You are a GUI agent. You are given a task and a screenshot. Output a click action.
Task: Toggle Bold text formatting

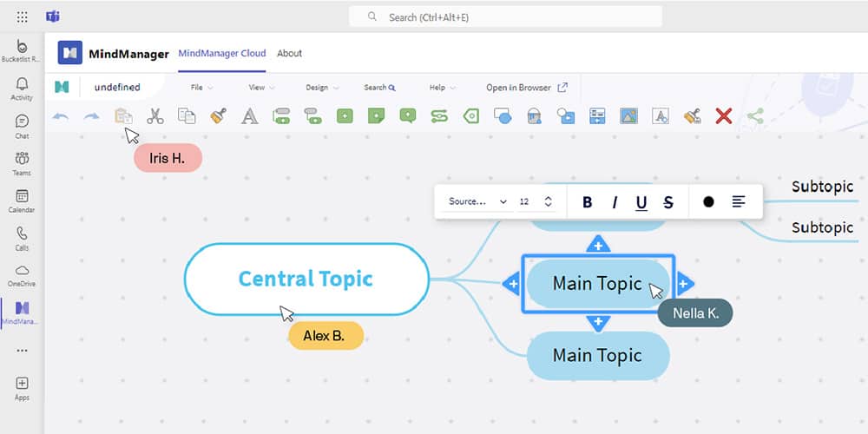pyautogui.click(x=588, y=202)
